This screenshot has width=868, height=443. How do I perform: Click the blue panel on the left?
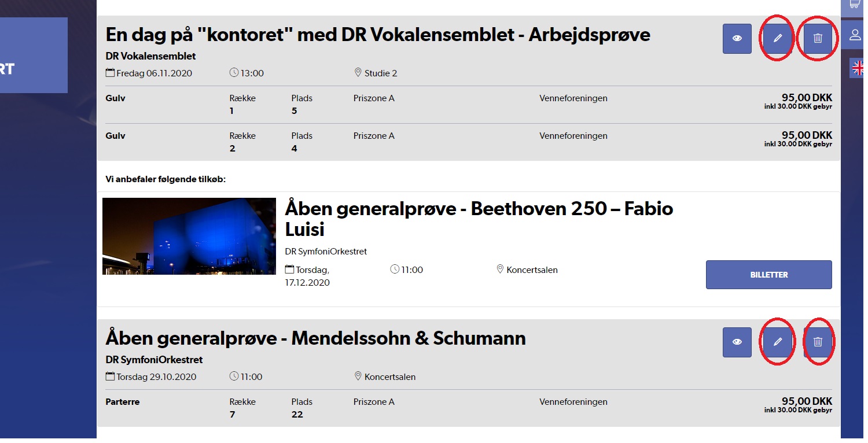[x=34, y=56]
